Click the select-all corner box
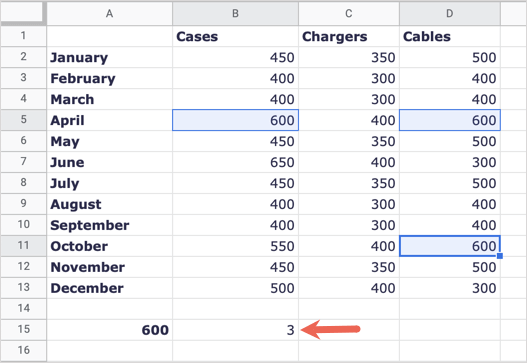This screenshot has height=363, width=527. (x=23, y=13)
